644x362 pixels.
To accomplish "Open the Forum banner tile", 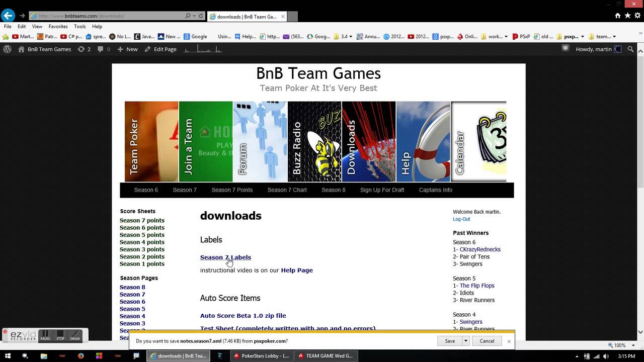I will (x=260, y=141).
